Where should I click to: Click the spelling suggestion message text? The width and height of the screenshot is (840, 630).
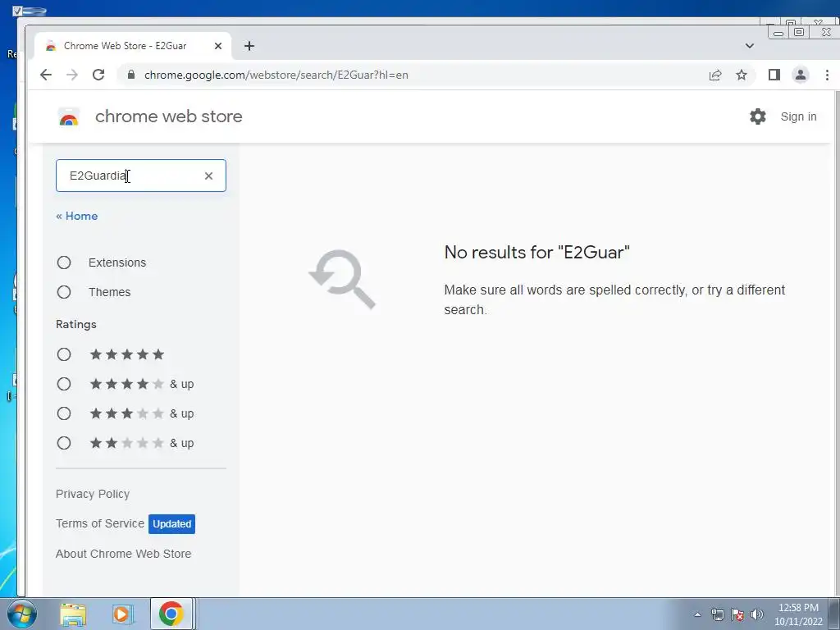coord(614,299)
